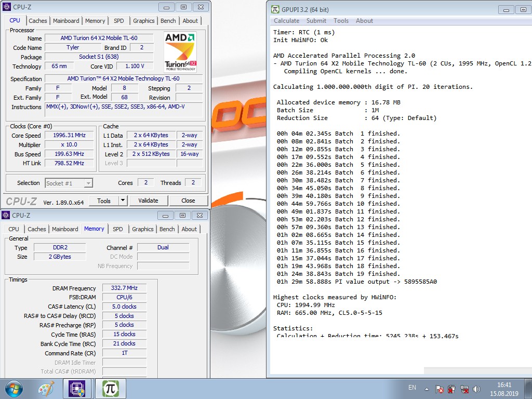Click the Bank Cycle Time value 21 clocks
532x399 pixels.
pos(125,343)
